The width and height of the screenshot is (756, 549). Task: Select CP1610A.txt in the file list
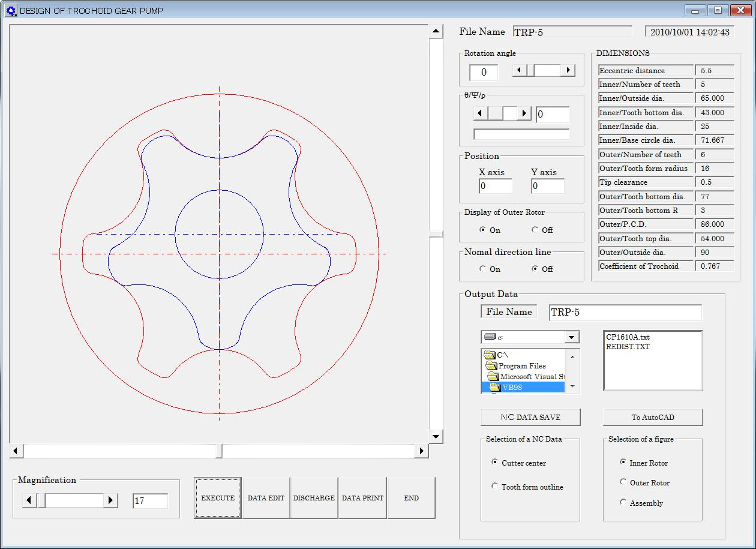pyautogui.click(x=628, y=337)
